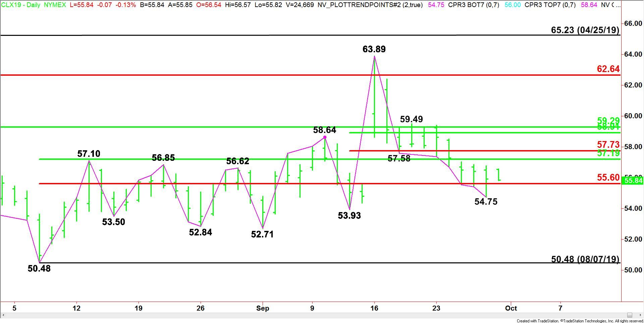Select the red 62.64 level label
Image resolution: width=644 pixels, height=323 pixels.
[608, 69]
